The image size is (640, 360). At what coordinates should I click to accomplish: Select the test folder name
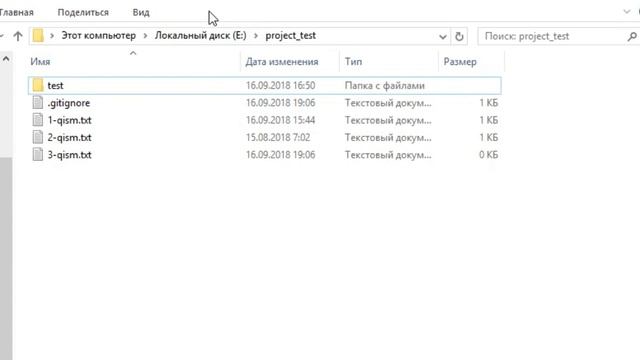(x=55, y=85)
